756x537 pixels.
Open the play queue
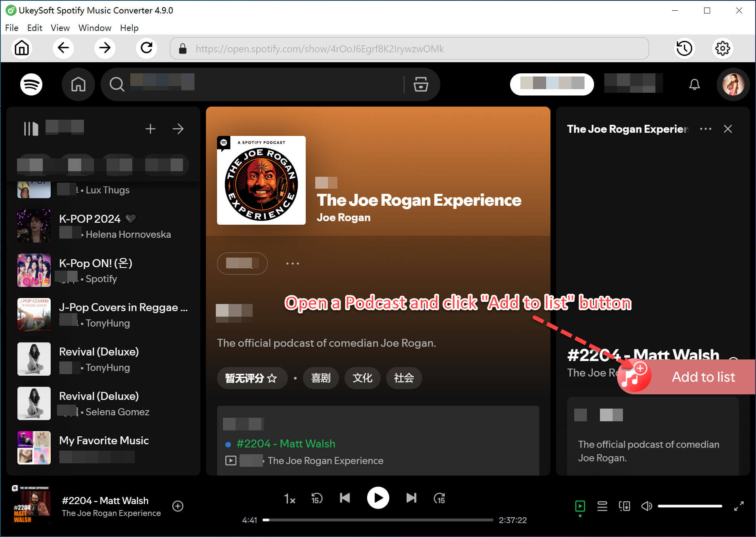[x=602, y=506]
